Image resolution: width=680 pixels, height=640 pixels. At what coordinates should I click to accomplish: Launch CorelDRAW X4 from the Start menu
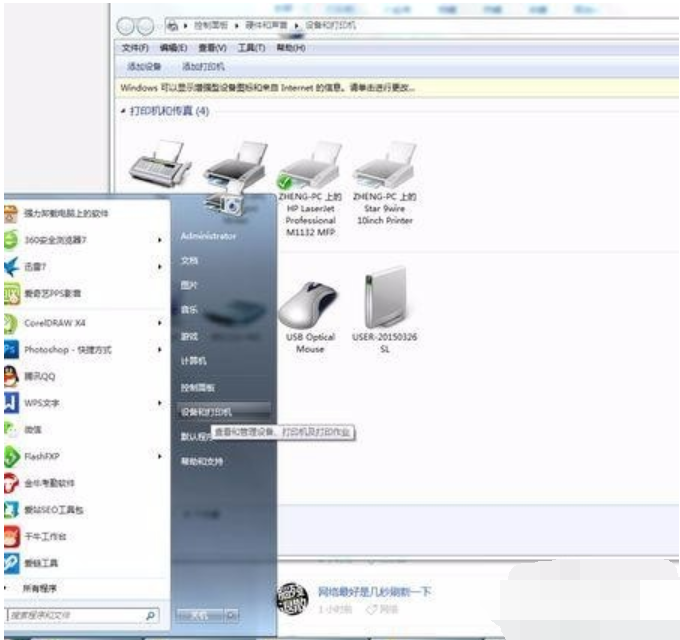click(x=56, y=323)
